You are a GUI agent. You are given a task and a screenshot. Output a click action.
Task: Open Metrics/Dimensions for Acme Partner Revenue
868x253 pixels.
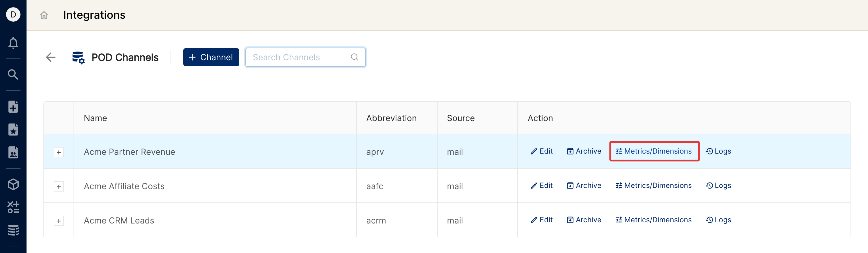(x=654, y=151)
